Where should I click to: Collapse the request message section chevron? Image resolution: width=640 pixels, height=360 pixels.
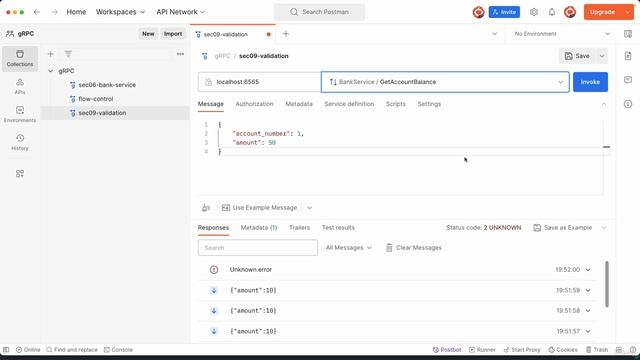604,104
